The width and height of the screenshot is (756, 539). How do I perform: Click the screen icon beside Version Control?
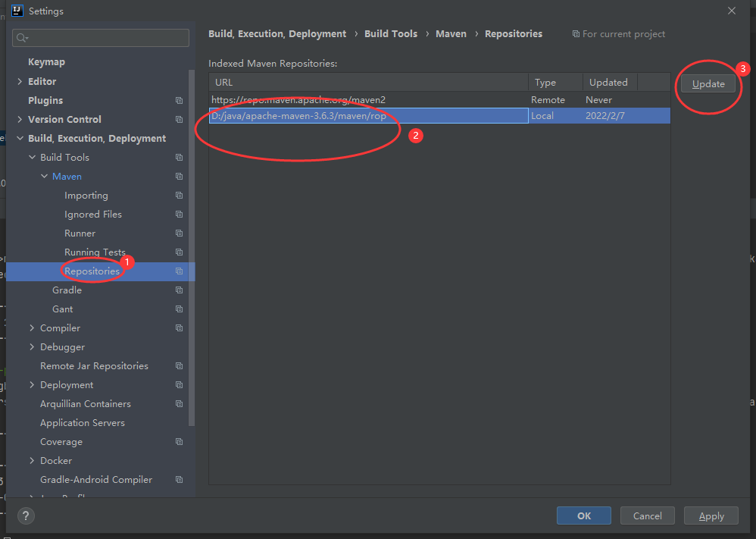(x=179, y=119)
